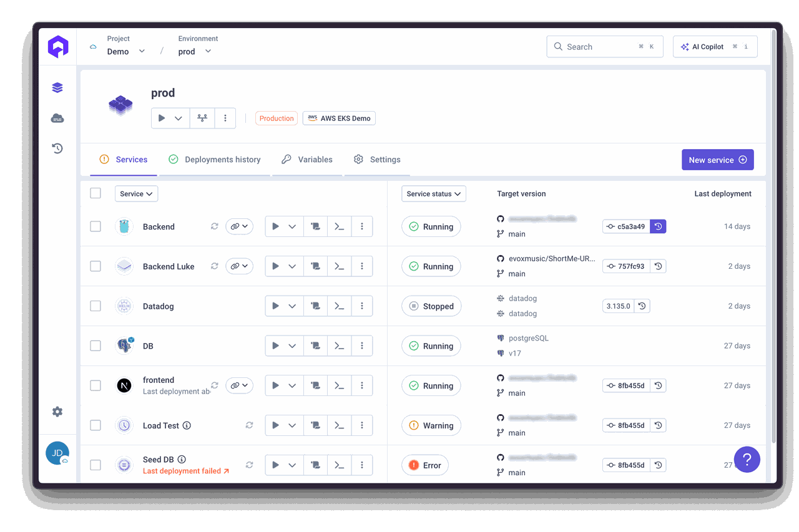Open settings gear in left sidebar
799x532 pixels.
(57, 412)
